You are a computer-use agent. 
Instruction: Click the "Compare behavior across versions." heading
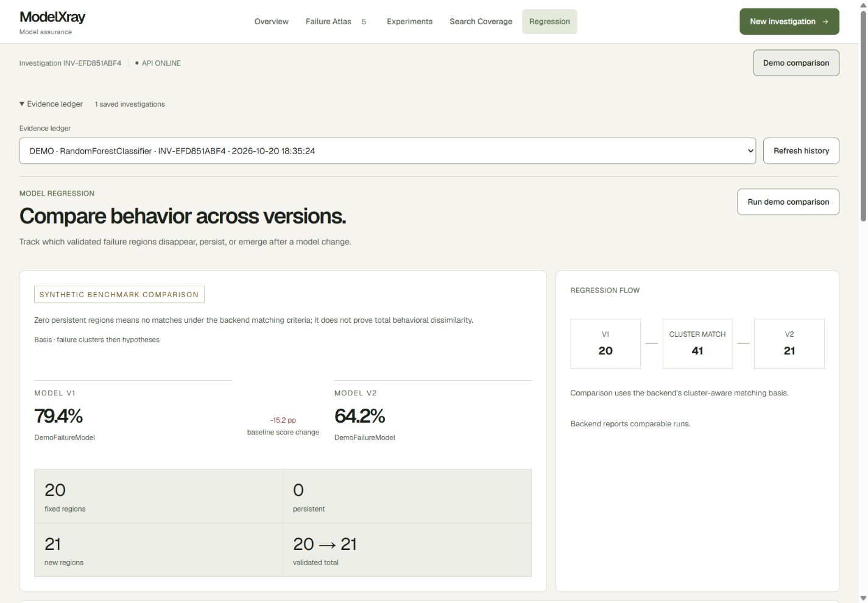(183, 216)
